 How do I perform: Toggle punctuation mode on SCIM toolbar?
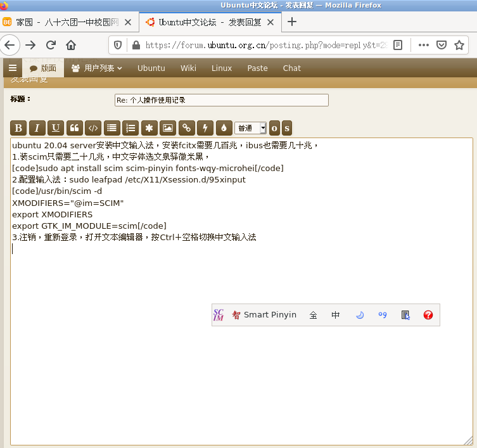pyautogui.click(x=383, y=315)
